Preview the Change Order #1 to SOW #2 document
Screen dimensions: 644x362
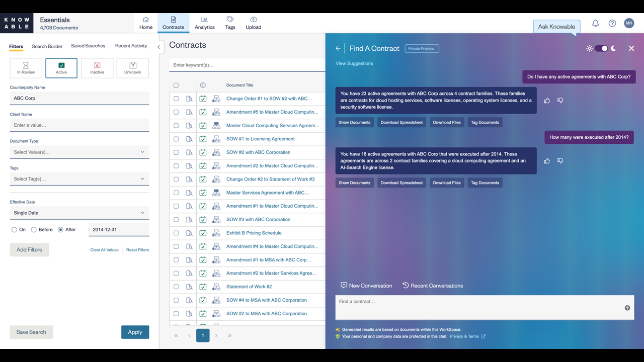(189, 99)
